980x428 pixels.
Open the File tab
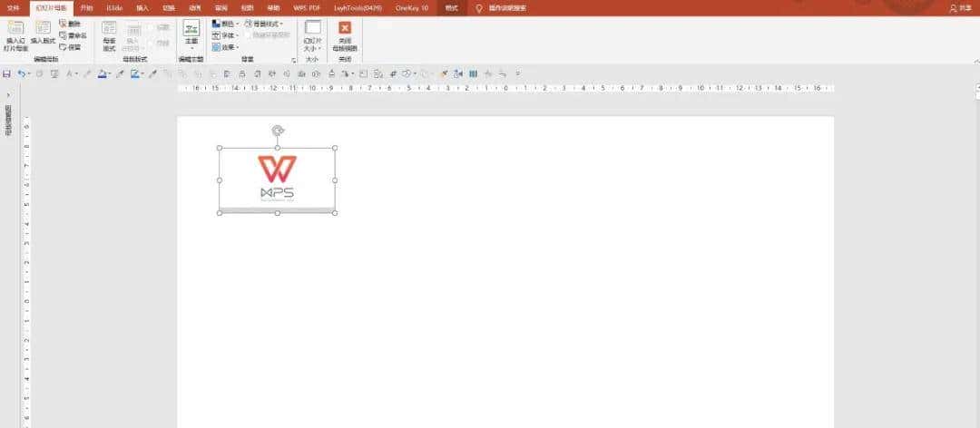click(x=13, y=7)
